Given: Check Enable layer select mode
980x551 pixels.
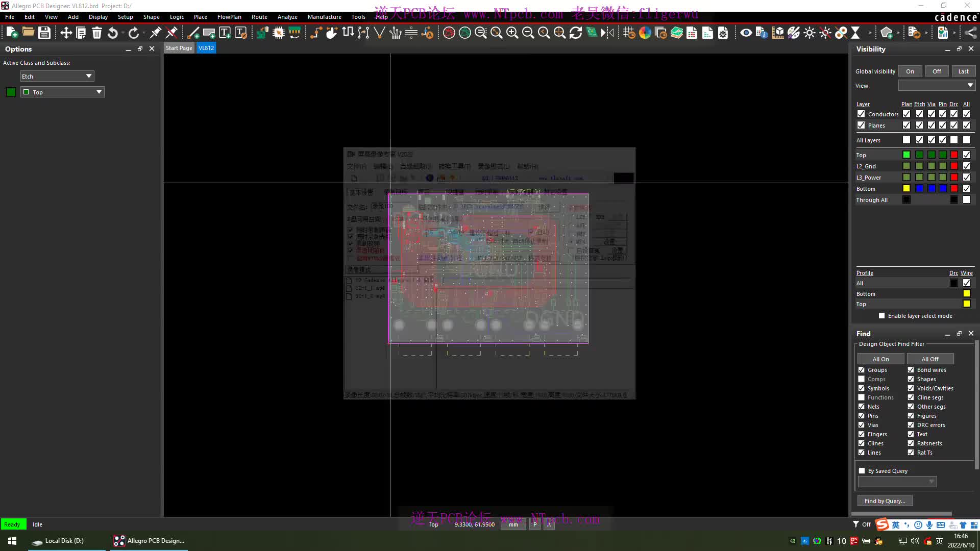Looking at the screenshot, I should (881, 316).
